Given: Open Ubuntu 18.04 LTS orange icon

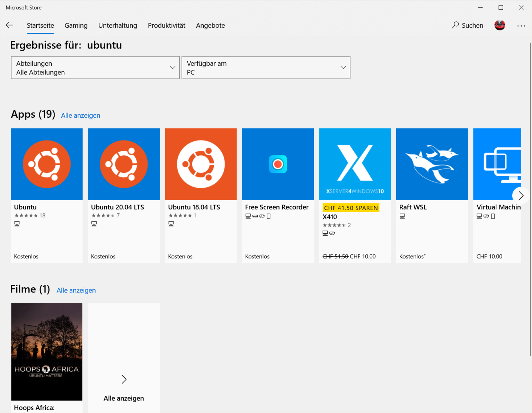Looking at the screenshot, I should click(x=201, y=164).
